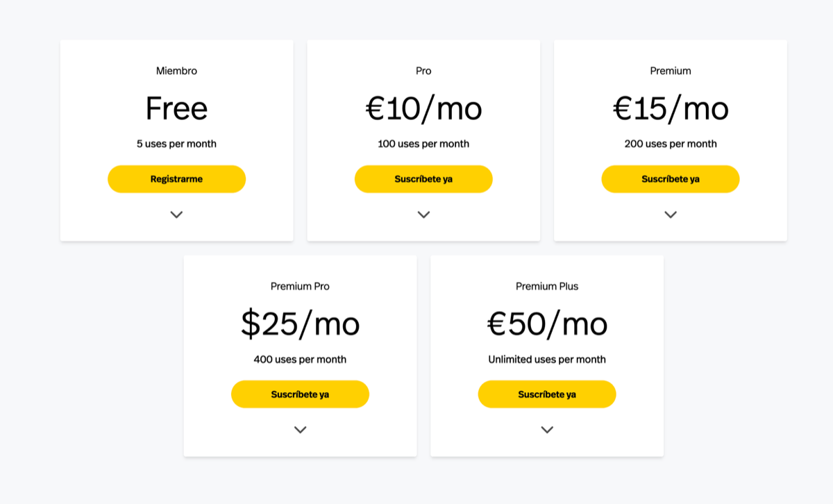Click the 100 uses per month text
833x504 pixels.
coord(423,144)
